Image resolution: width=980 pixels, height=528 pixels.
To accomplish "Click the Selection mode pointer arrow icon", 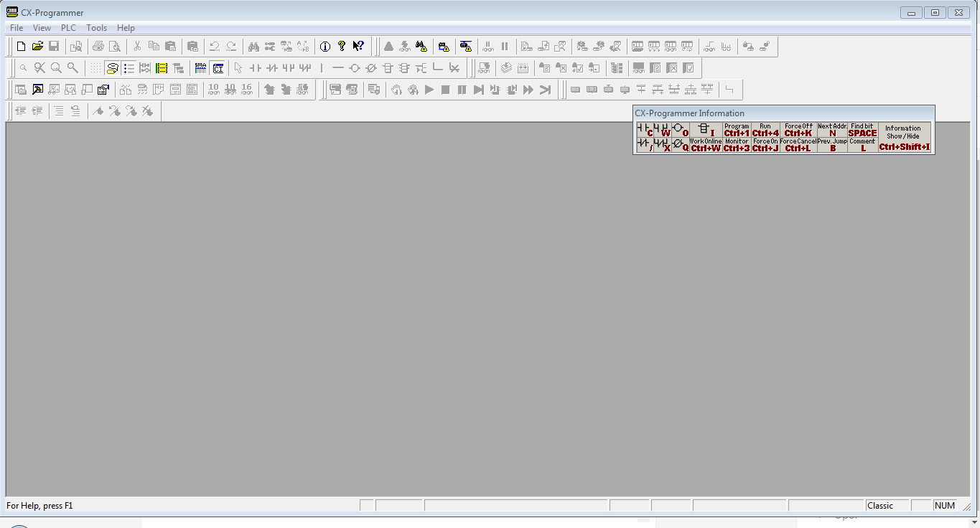I will [238, 68].
